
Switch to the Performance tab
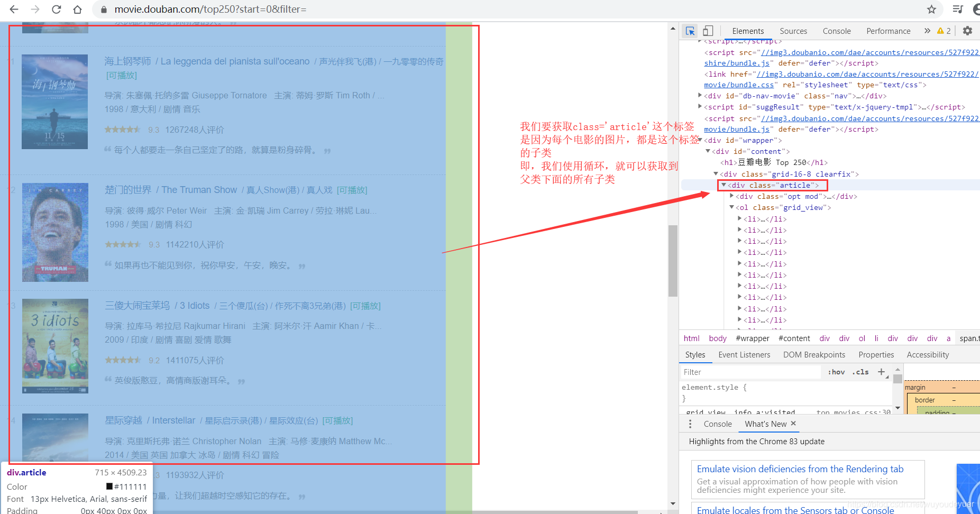click(889, 31)
